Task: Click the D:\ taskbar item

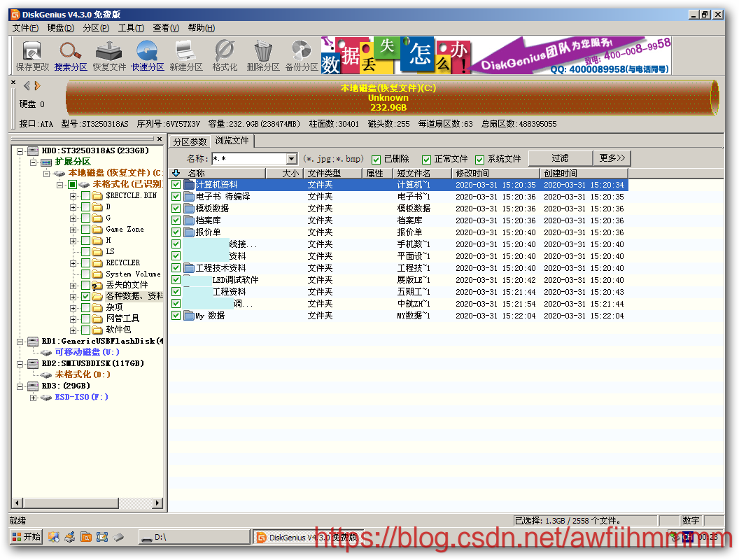Action: click(194, 537)
